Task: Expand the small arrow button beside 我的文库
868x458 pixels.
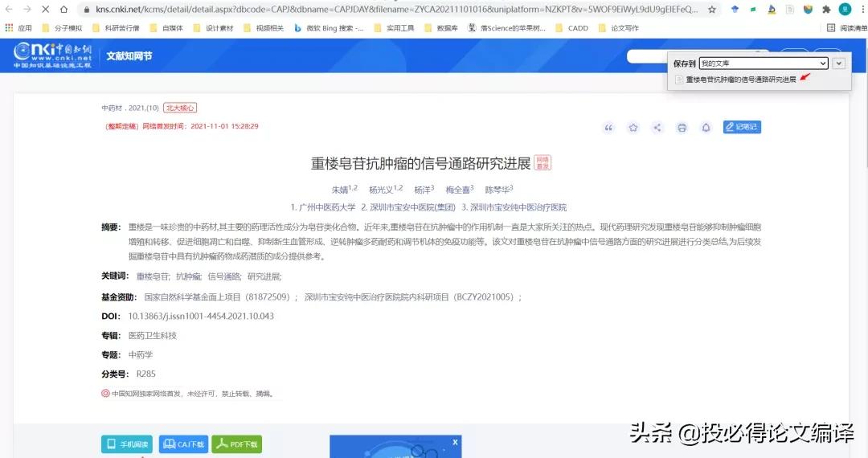Action: [x=838, y=63]
